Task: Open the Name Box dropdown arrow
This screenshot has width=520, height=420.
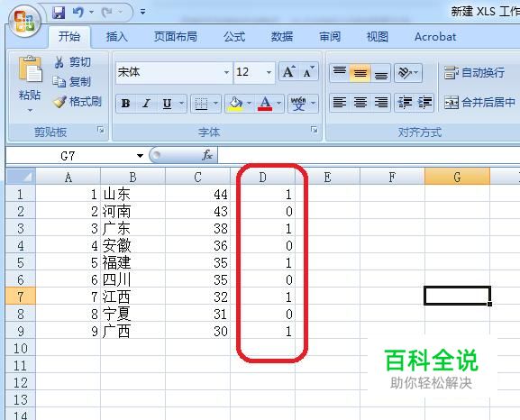Action: [140, 156]
